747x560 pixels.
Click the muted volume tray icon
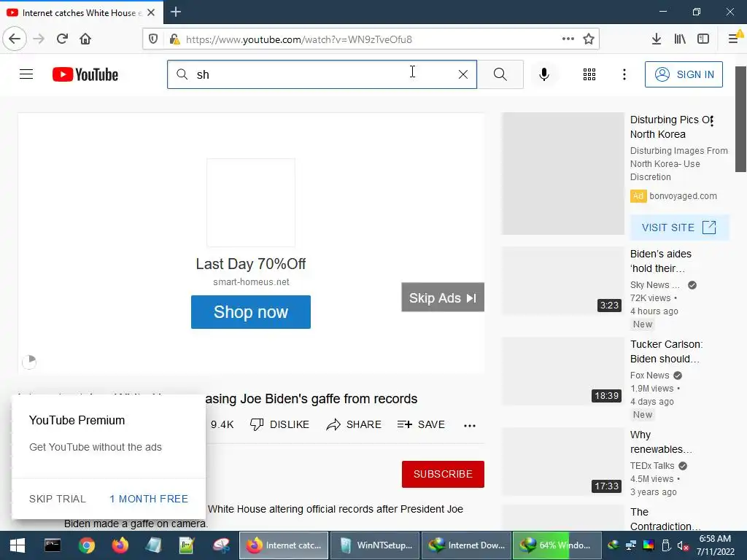(683, 545)
